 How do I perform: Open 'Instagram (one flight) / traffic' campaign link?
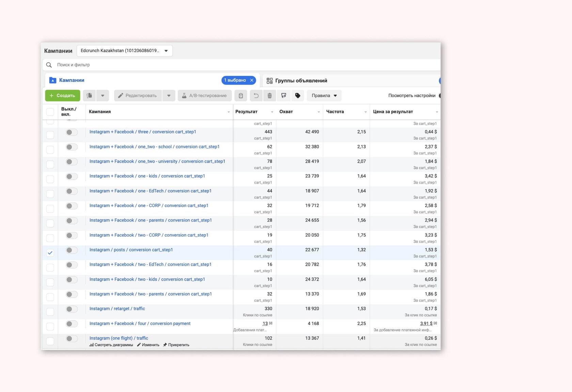pyautogui.click(x=119, y=338)
